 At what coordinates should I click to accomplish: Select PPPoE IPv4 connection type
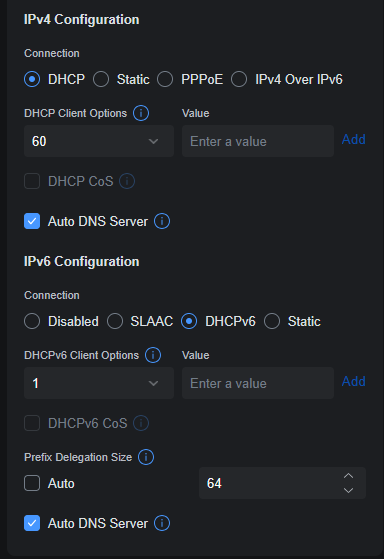(x=165, y=79)
